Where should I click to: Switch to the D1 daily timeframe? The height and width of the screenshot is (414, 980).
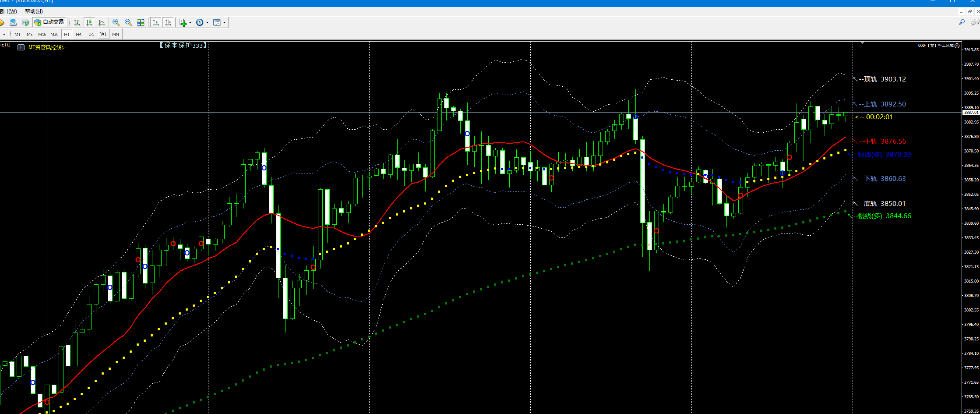91,34
